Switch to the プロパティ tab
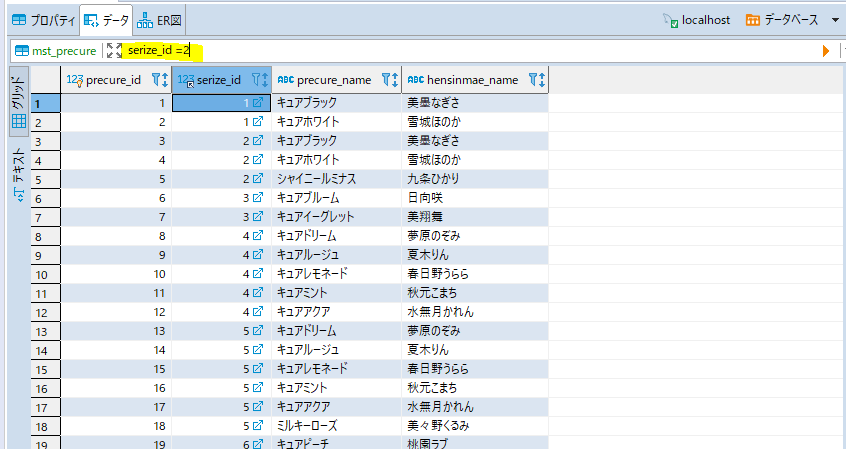Image resolution: width=846 pixels, height=449 pixels. (x=44, y=21)
